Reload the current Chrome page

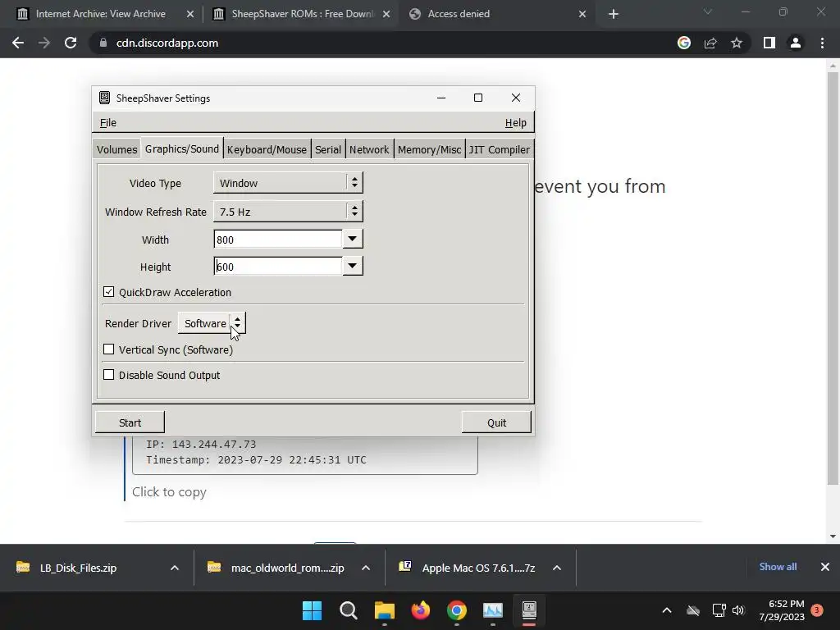(x=71, y=43)
